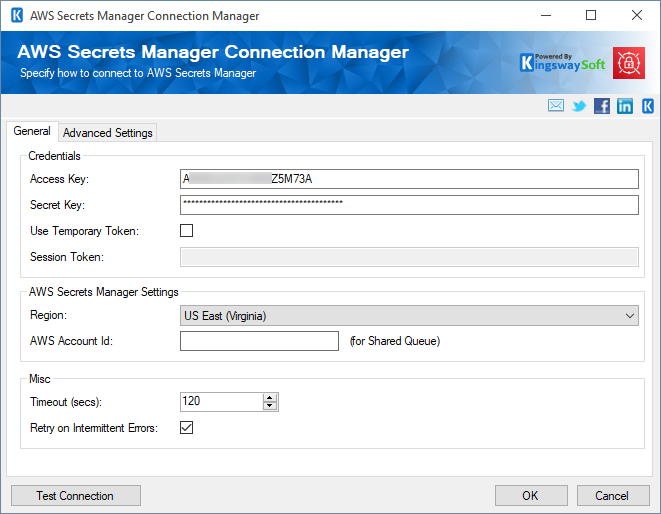Select the General tab

point(32,131)
